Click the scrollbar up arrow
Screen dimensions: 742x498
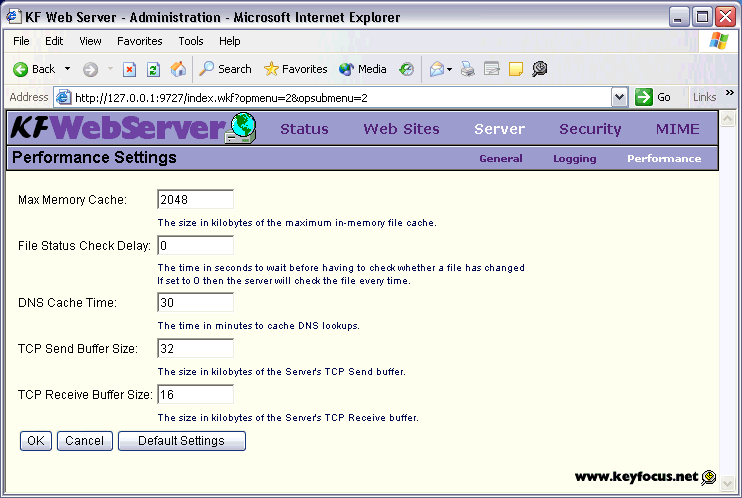(x=727, y=118)
